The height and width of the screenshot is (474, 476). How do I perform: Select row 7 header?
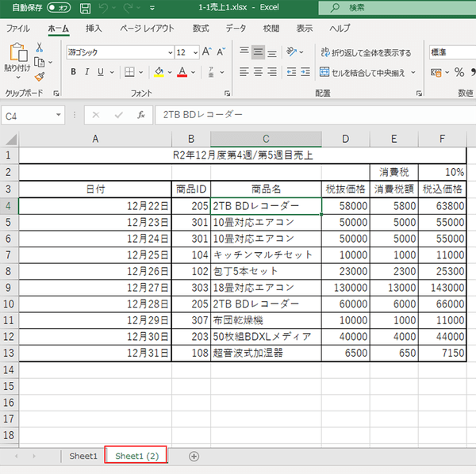9,254
